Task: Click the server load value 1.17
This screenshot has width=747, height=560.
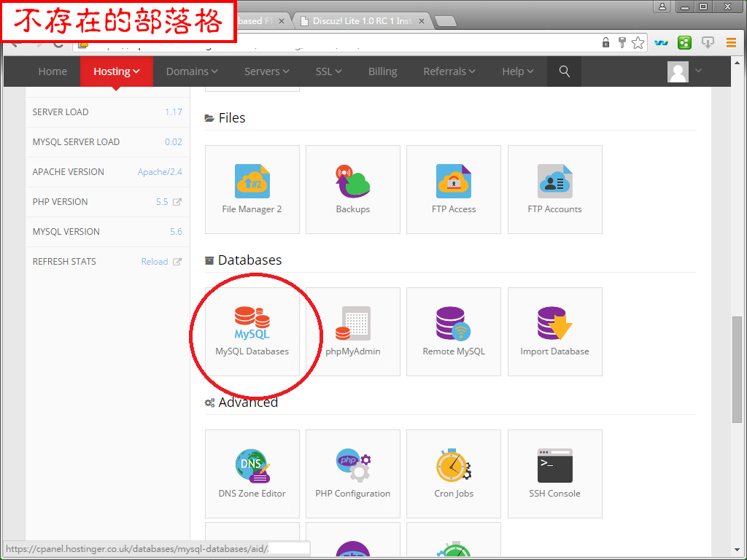Action: click(x=174, y=112)
